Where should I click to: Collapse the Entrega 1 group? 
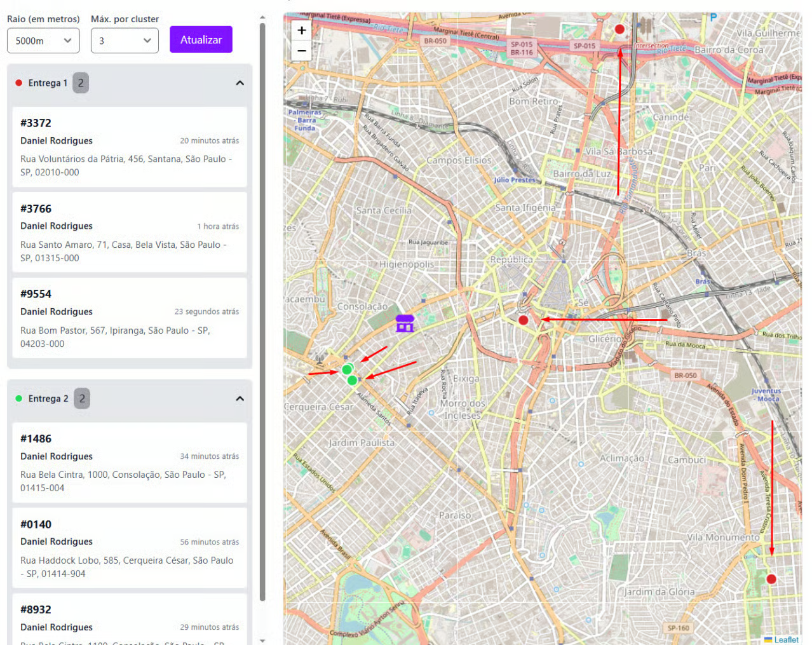tap(240, 83)
